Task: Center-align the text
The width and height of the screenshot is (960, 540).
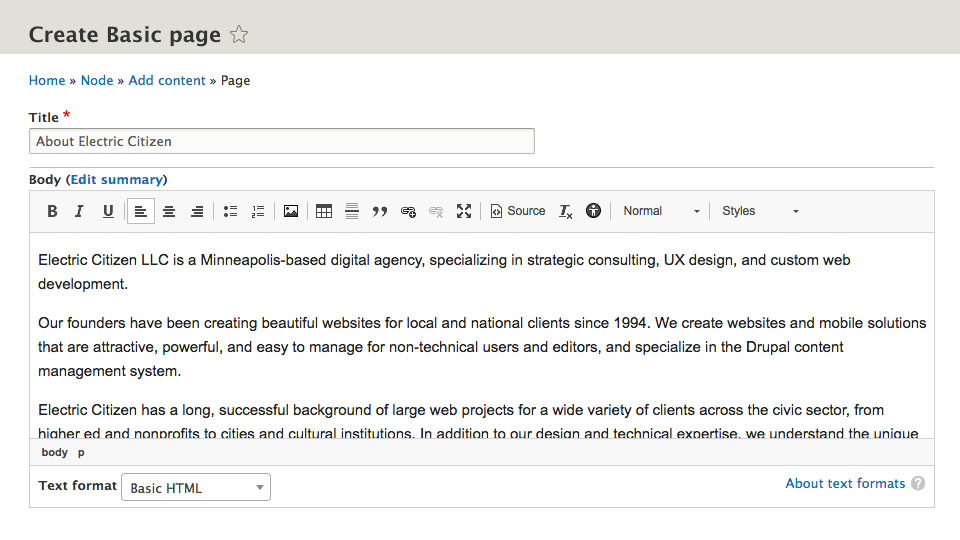Action: pyautogui.click(x=169, y=211)
